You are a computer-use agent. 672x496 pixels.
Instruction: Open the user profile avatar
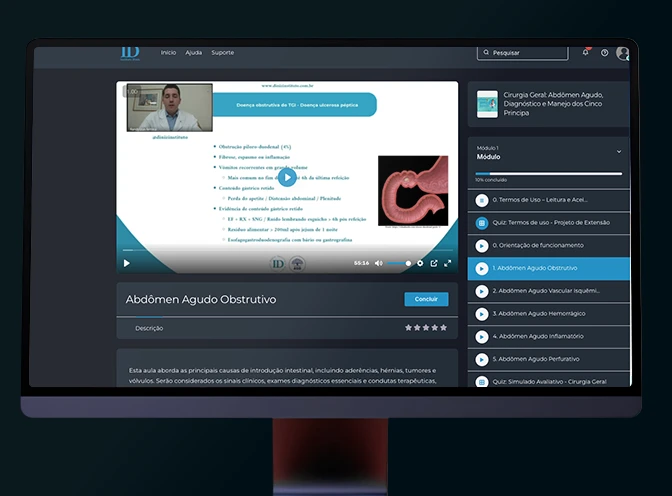pos(623,53)
